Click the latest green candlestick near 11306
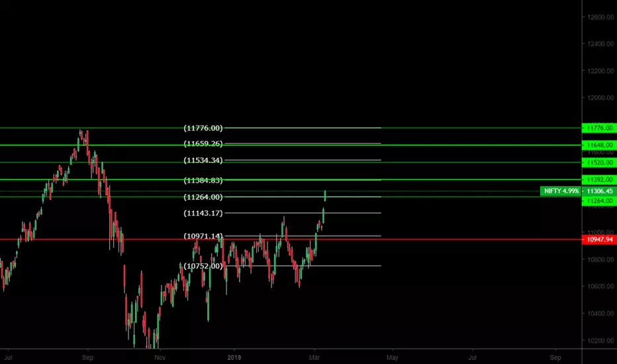This screenshot has width=617, height=364. point(325,196)
